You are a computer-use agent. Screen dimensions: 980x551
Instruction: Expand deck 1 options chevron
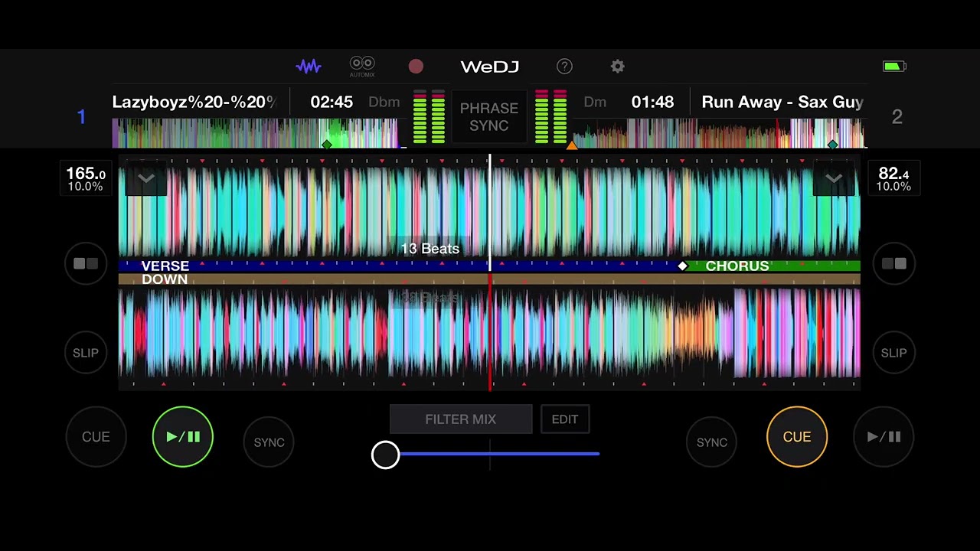pos(145,178)
